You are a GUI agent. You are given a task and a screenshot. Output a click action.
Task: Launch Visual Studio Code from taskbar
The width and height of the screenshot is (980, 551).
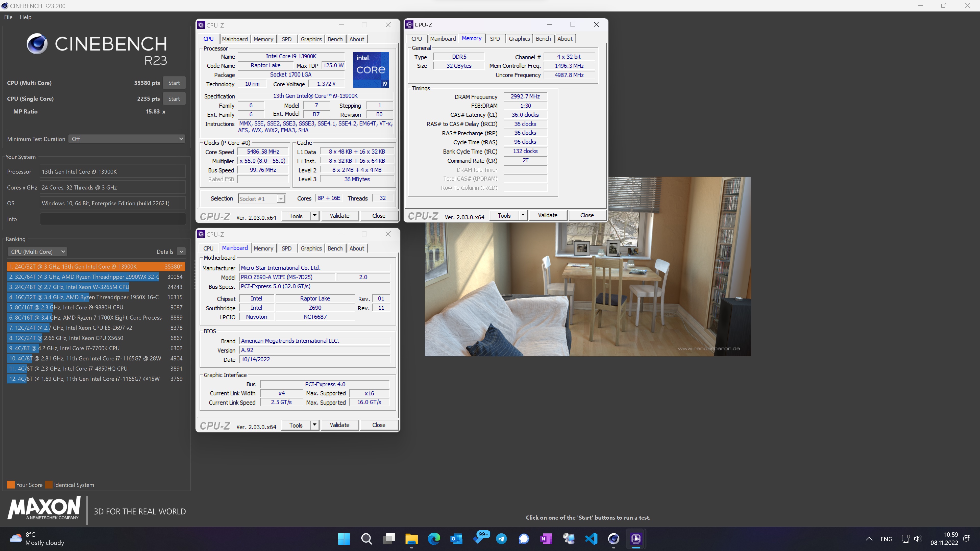click(x=591, y=539)
